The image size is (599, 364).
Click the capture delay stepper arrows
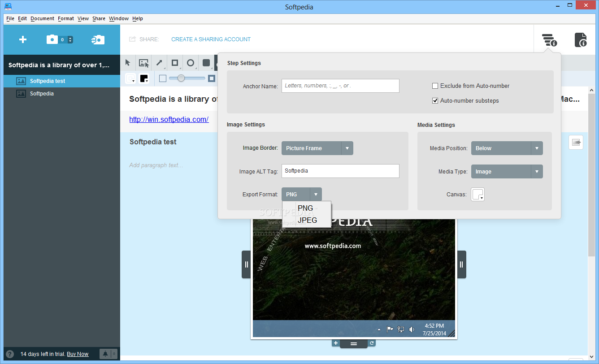pos(70,39)
